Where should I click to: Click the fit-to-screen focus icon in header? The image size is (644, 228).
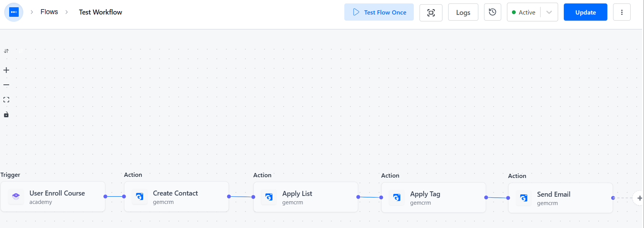(431, 13)
